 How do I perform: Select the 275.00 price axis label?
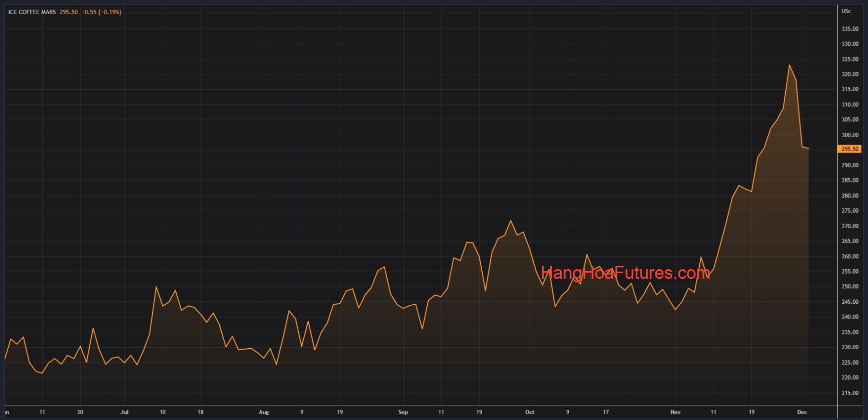pos(850,211)
